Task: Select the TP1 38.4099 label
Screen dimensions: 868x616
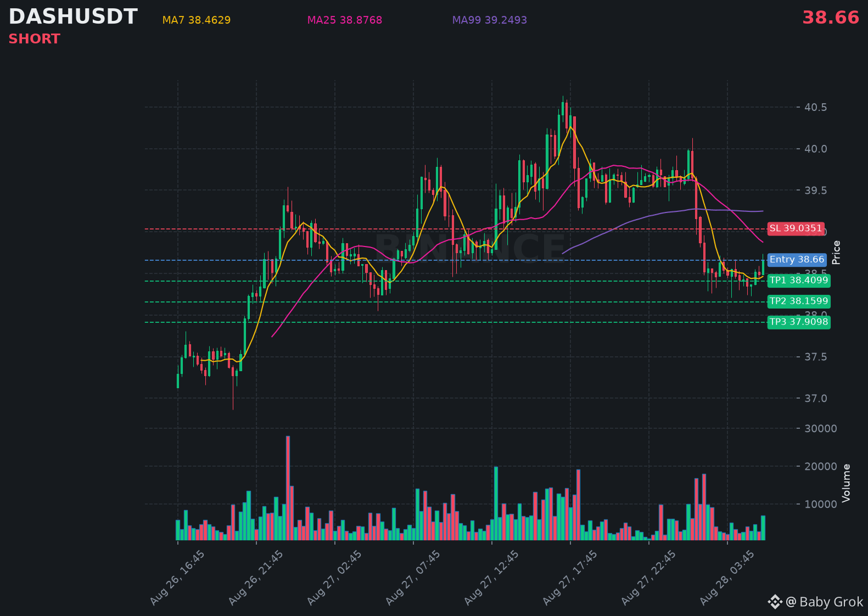Action: tap(799, 281)
